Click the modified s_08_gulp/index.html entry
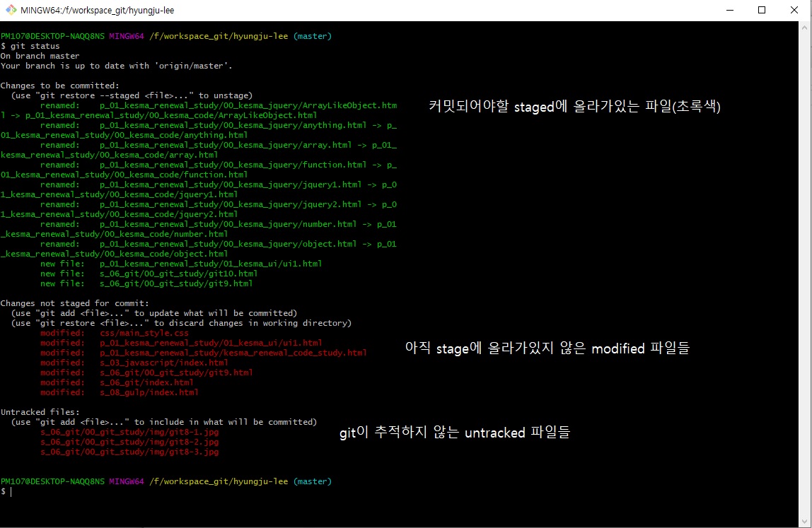The height and width of the screenshot is (528, 812). 149,392
